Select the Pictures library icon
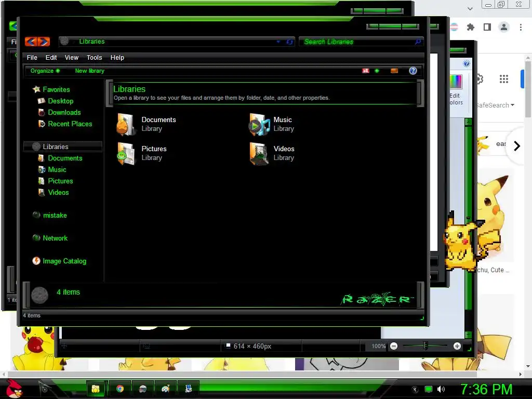The width and height of the screenshot is (532, 399). [126, 153]
